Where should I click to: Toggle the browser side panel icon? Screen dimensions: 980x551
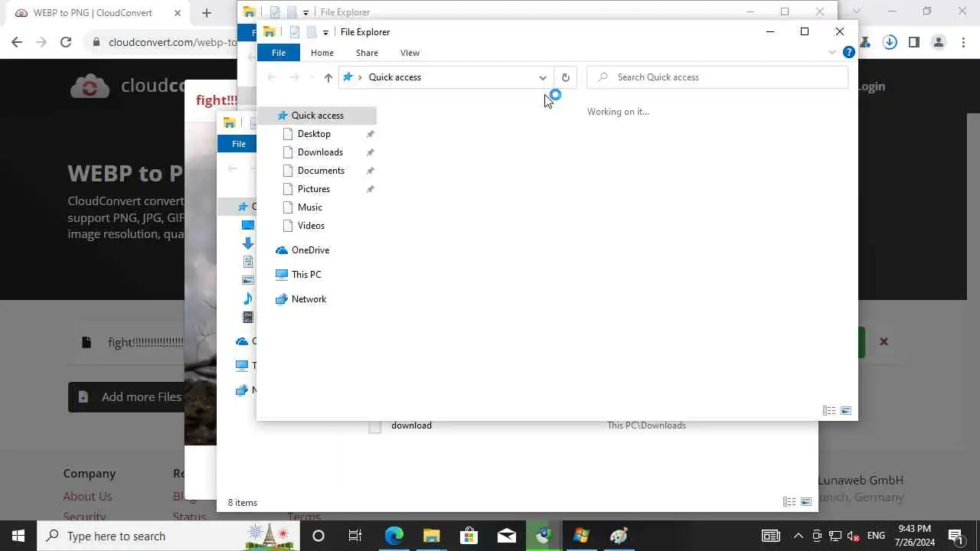coord(913,42)
